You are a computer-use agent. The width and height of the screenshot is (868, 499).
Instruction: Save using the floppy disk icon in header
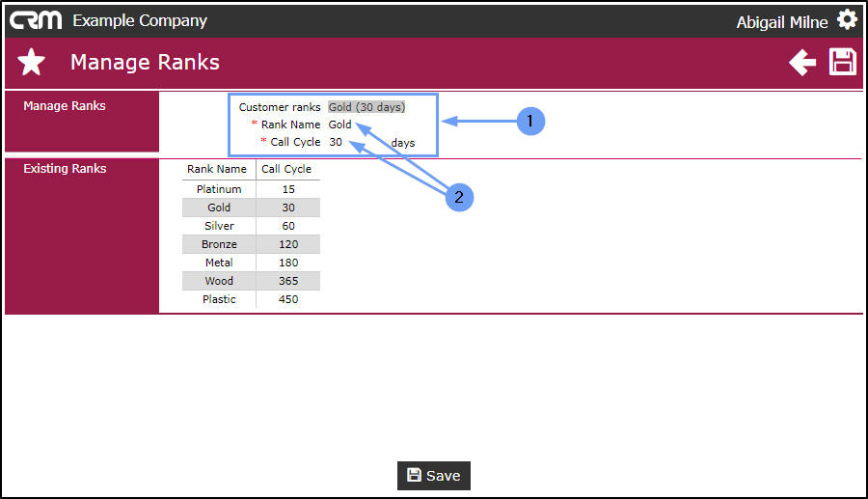843,62
